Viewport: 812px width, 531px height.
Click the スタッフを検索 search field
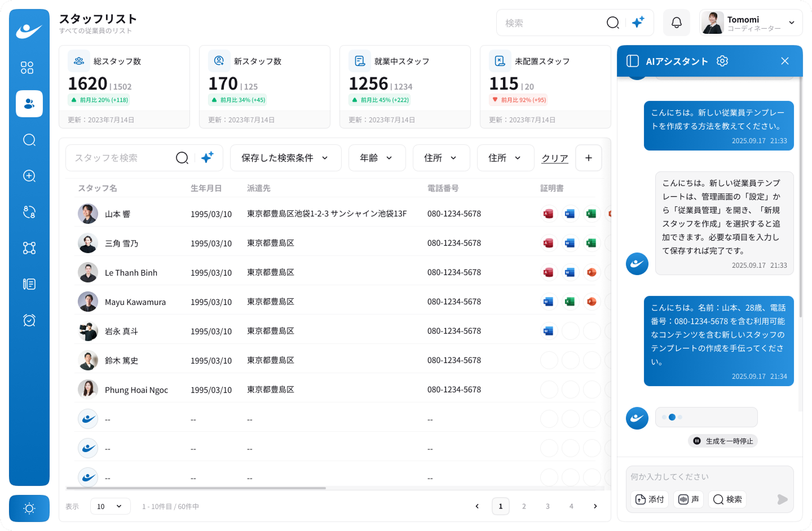pos(121,158)
